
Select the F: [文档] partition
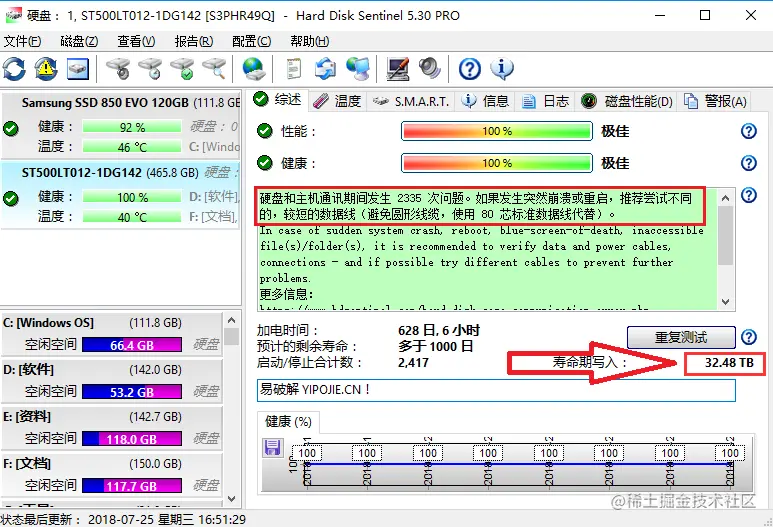point(112,474)
